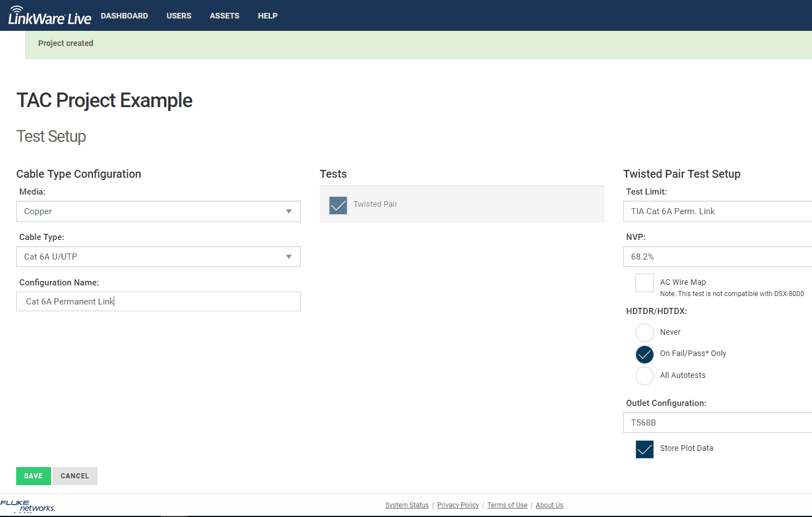The image size is (812, 517).
Task: Select All Autotests for HDTDR/HDTDX
Action: click(644, 376)
